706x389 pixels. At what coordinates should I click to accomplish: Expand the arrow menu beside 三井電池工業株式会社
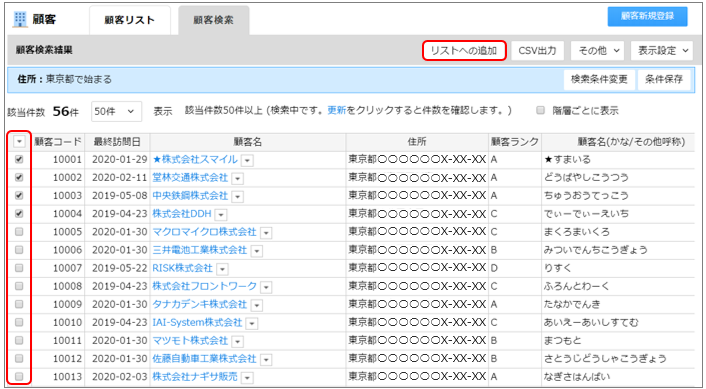click(x=257, y=251)
